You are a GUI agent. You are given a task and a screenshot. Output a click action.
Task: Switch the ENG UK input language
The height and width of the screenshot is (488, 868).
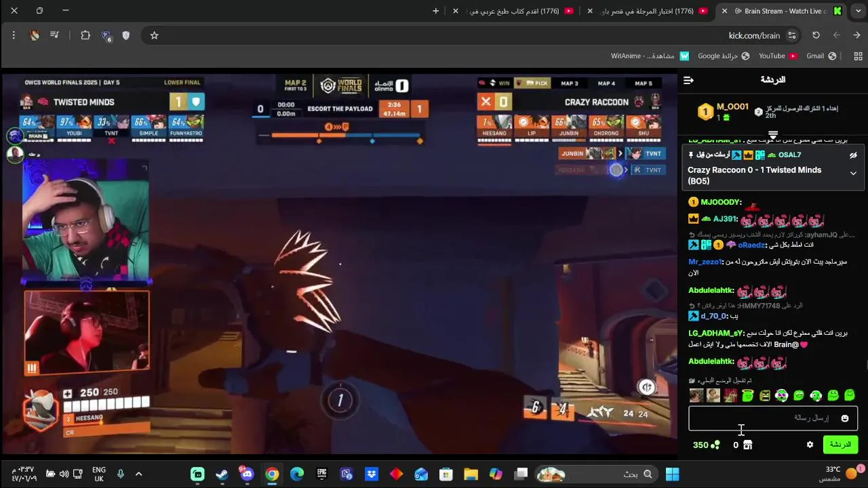[x=99, y=474]
